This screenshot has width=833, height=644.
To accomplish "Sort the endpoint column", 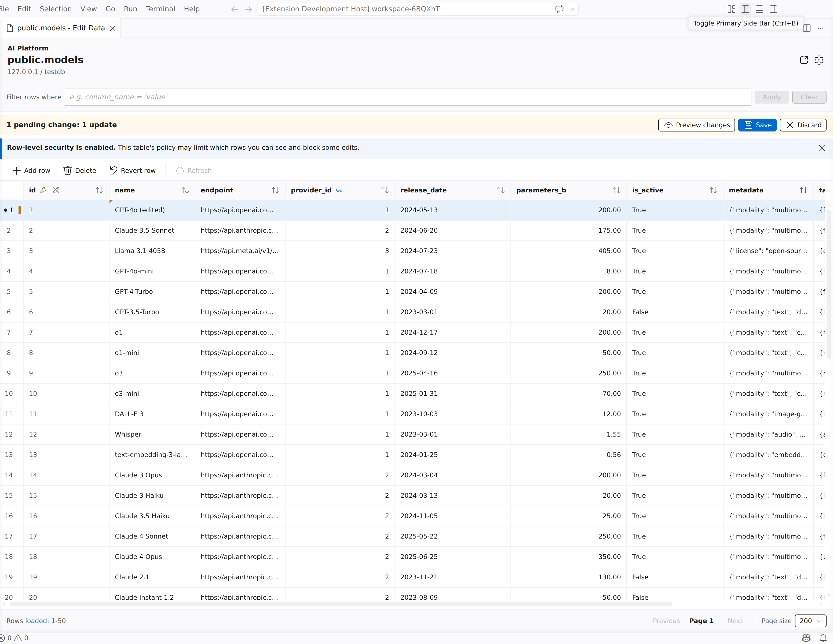I will point(275,190).
